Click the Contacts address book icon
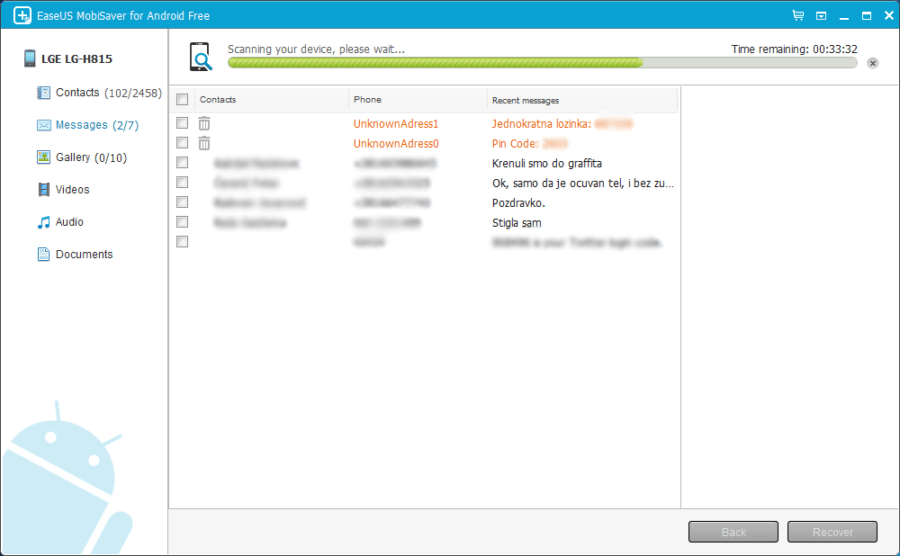This screenshot has width=900, height=556. point(44,92)
